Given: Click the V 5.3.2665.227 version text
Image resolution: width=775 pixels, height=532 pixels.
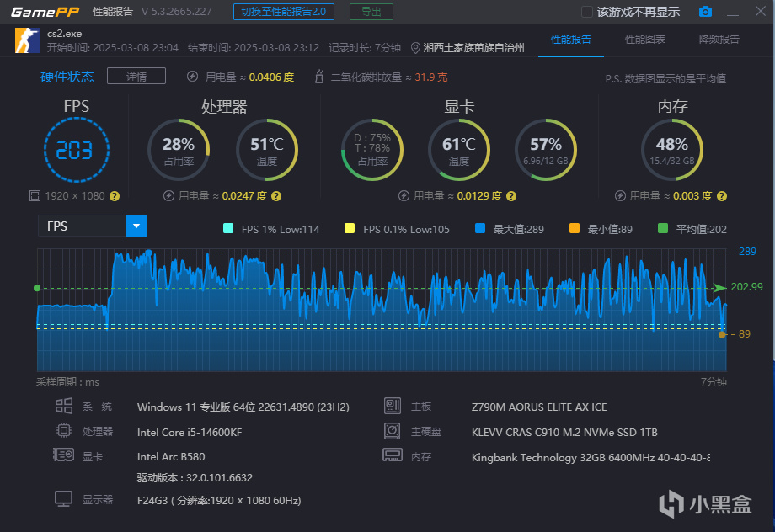Looking at the screenshot, I should (176, 11).
